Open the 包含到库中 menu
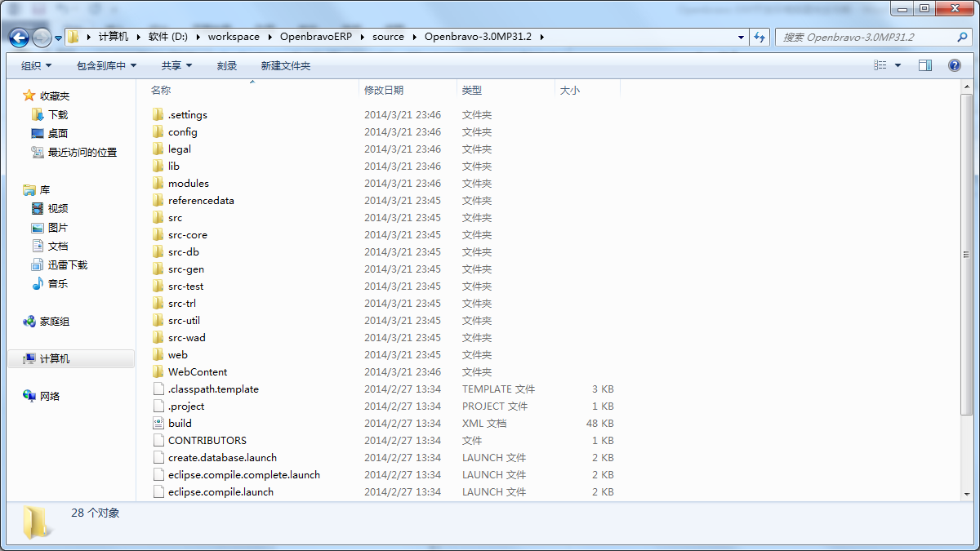Viewport: 980px width, 551px height. click(x=106, y=65)
